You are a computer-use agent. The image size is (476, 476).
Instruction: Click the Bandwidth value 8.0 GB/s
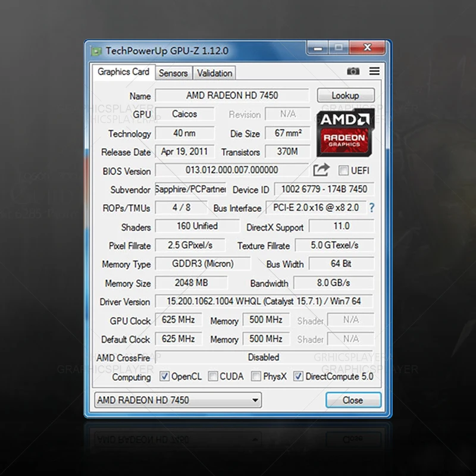point(334,283)
